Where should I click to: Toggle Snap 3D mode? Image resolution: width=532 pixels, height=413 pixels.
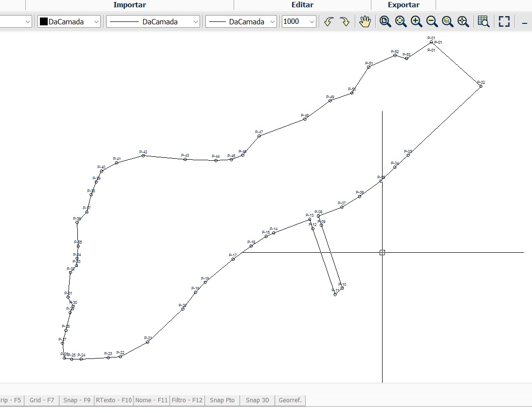257,400
